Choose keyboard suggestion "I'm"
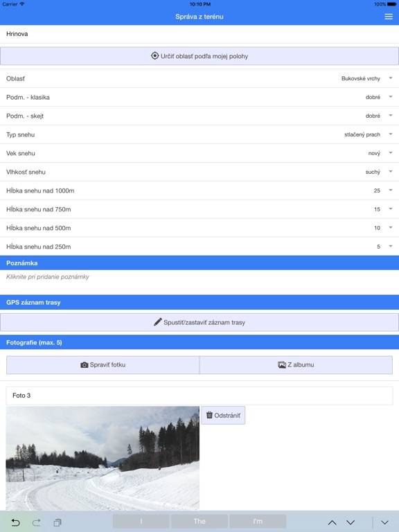This screenshot has width=399, height=532. (x=258, y=521)
